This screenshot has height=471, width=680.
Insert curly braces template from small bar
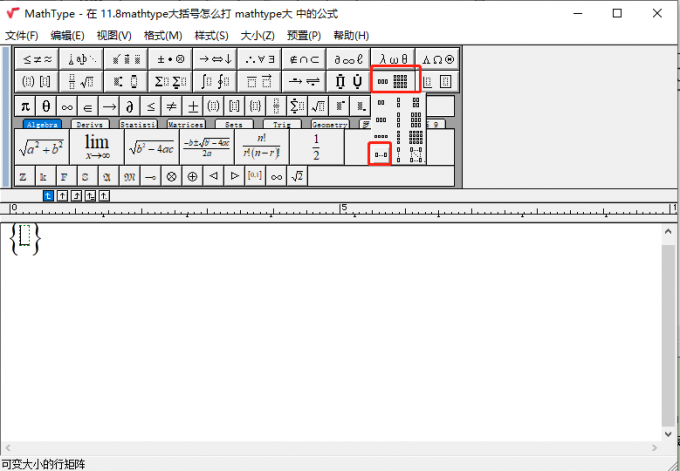click(x=255, y=105)
